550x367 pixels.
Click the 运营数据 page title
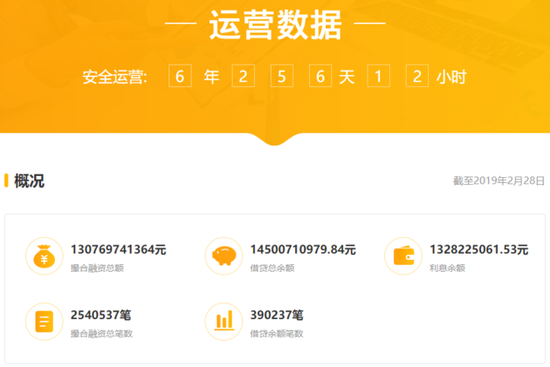(x=275, y=25)
